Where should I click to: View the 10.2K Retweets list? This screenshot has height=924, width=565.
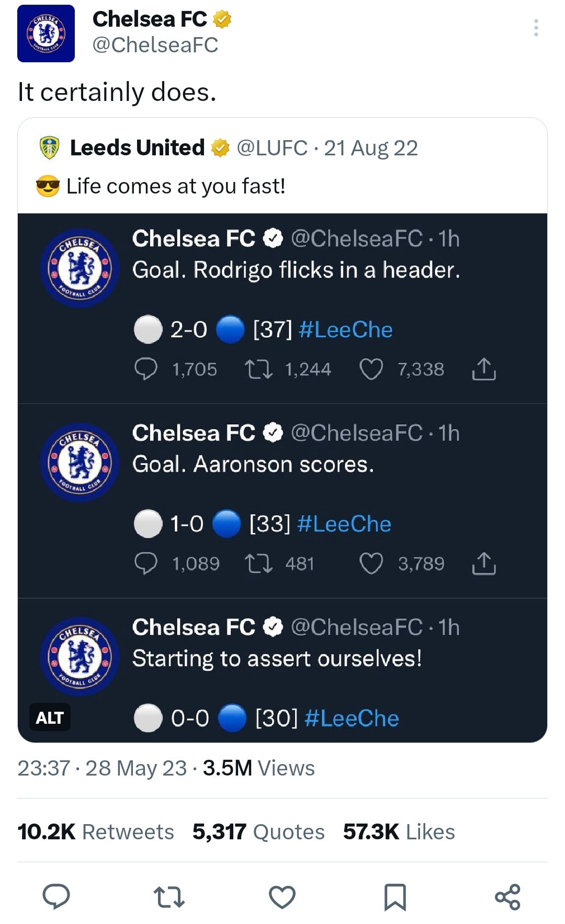pos(96,831)
